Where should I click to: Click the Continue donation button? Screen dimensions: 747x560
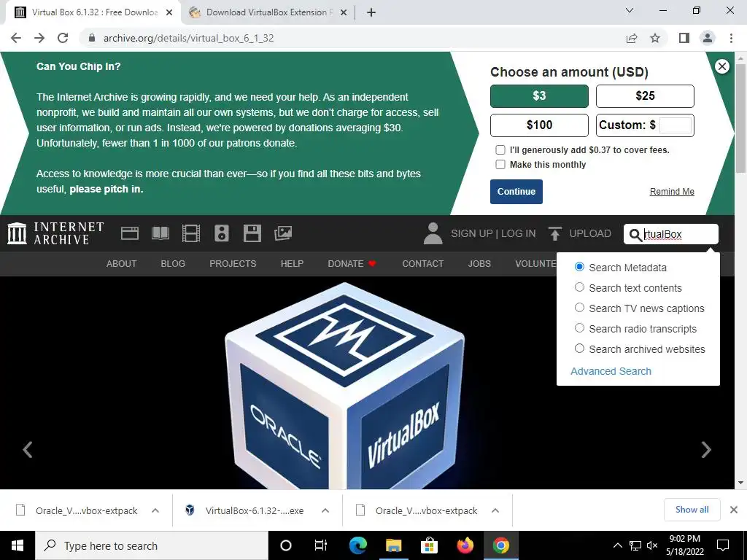click(x=516, y=192)
